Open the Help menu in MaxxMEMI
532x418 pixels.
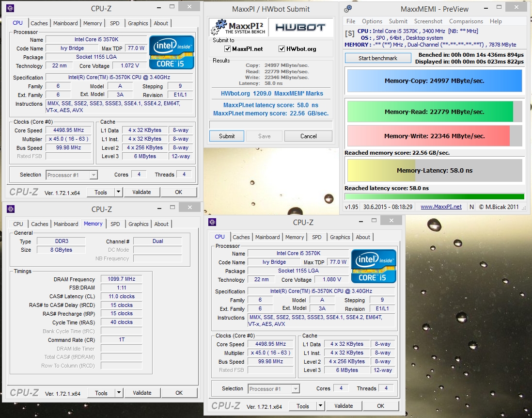pos(496,21)
